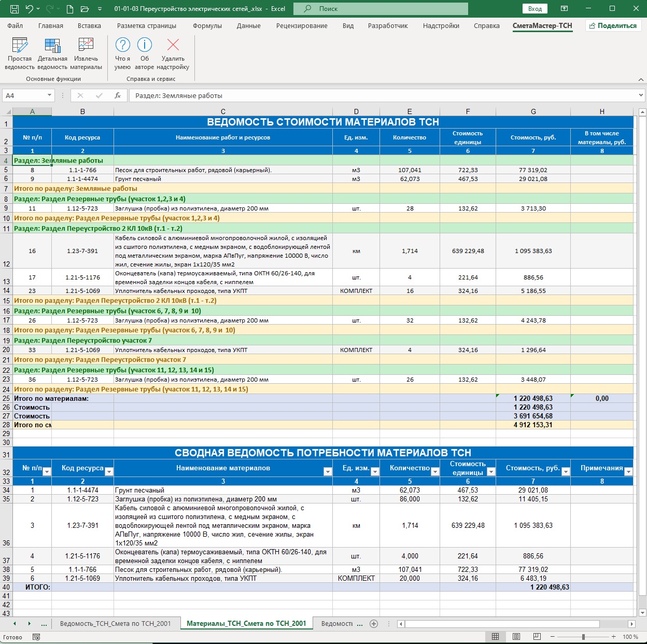The width and height of the screenshot is (647, 644).
Task: Select Normal view button in status bar
Action: click(x=495, y=637)
